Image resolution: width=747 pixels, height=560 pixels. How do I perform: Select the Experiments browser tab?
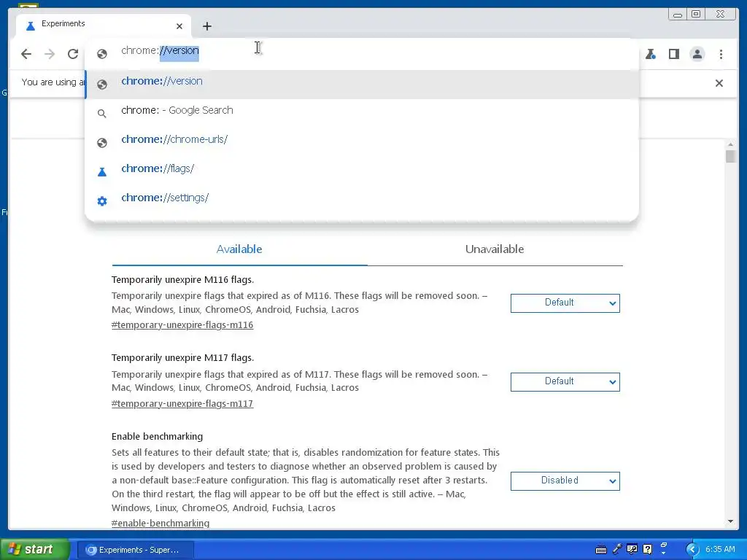(x=102, y=25)
